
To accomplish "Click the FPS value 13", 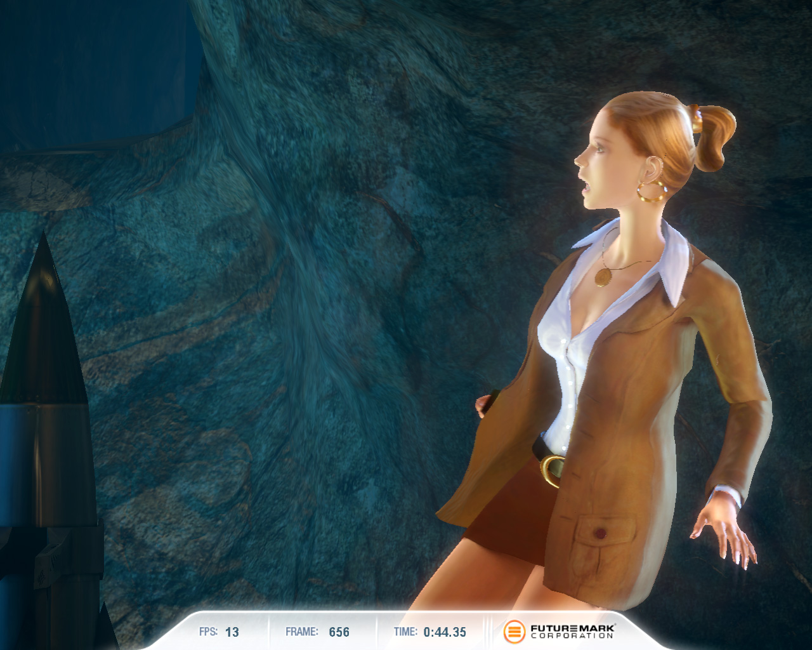I will 232,632.
